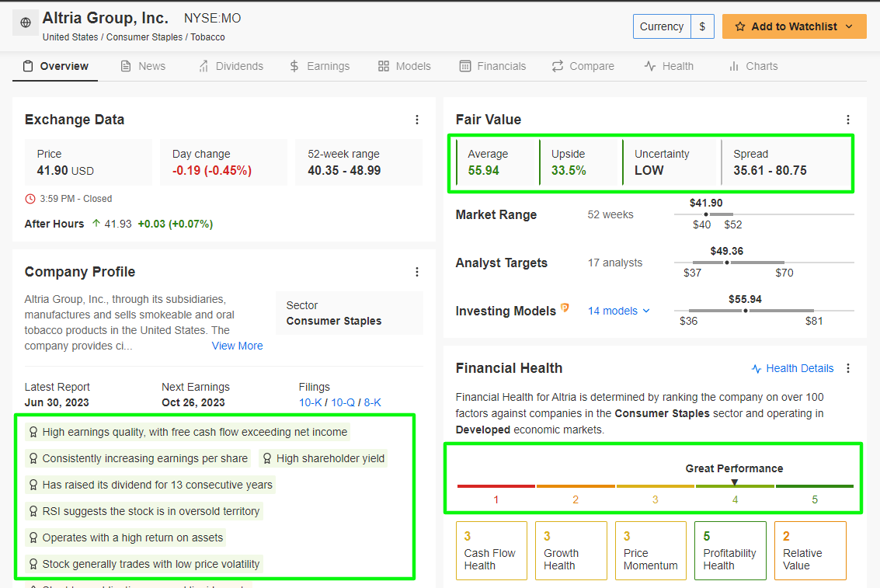Open the Charts tab
The width and height of the screenshot is (880, 588).
753,66
